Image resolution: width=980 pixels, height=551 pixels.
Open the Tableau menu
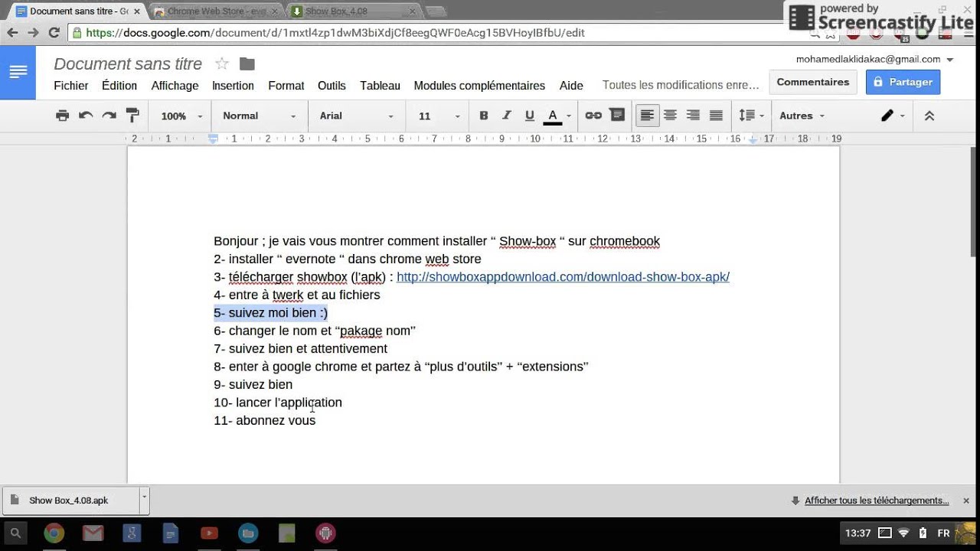coord(381,86)
